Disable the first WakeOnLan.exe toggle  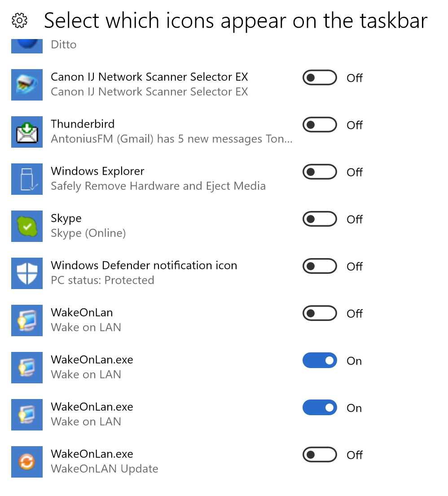click(320, 360)
